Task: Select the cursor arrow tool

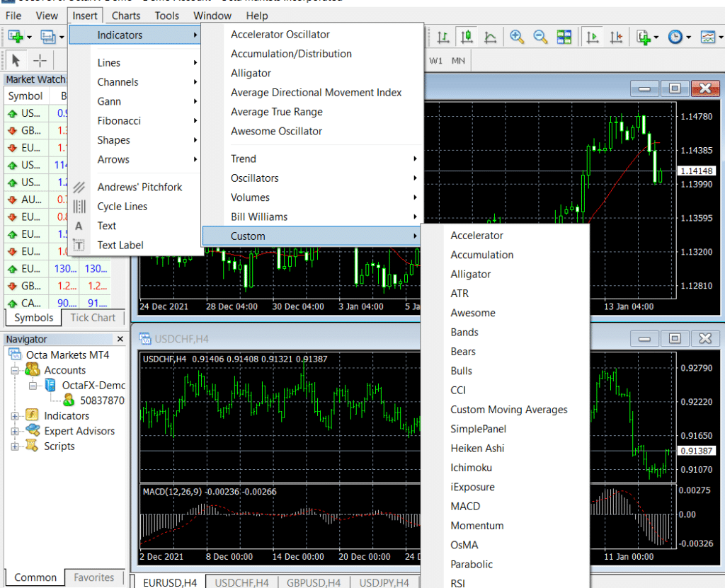Action: 16,60
